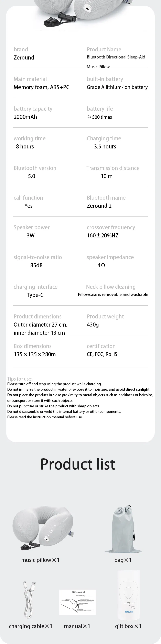Click the "CE, FCC, RoHS" certification text

pyautogui.click(x=102, y=354)
